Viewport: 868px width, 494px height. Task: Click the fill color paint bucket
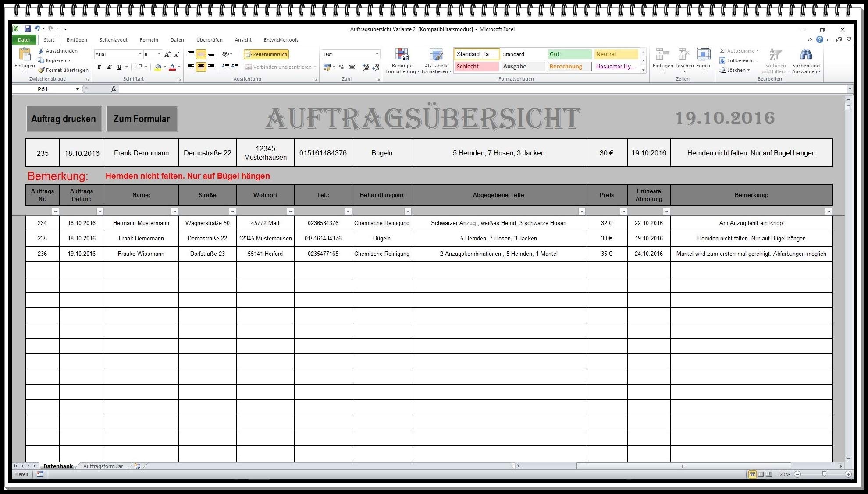tap(158, 67)
